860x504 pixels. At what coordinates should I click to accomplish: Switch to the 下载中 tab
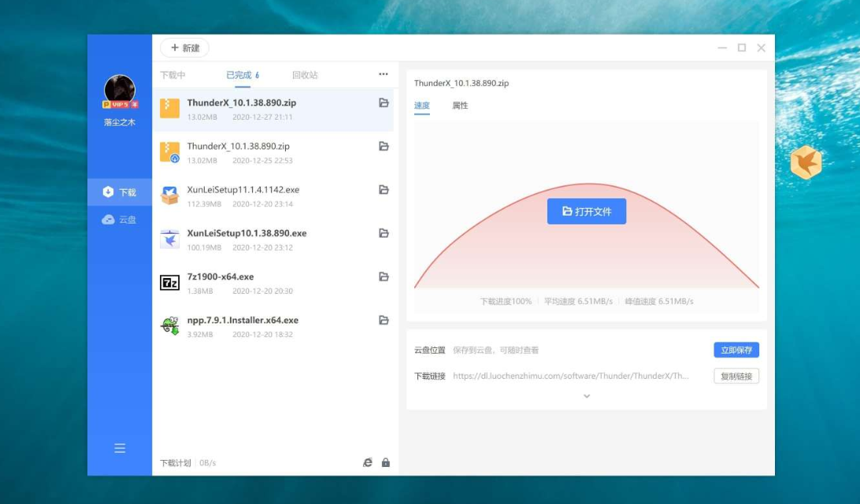pos(172,76)
